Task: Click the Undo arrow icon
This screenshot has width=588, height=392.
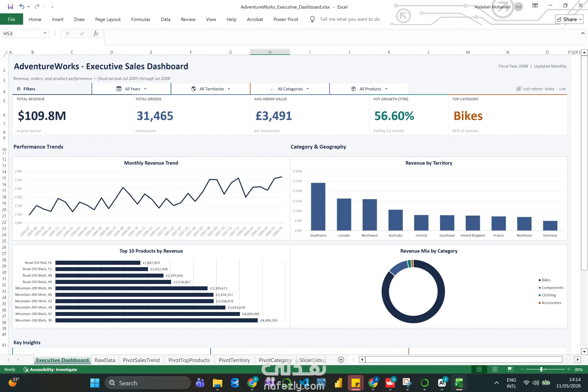Action: coord(22,6)
